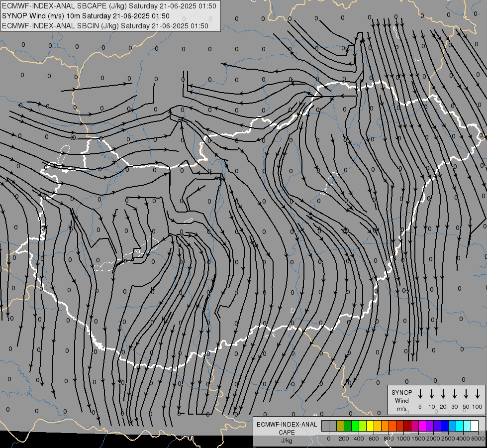Select the crimson-pink swatch left of 1500 tick
The height and width of the screenshot is (448, 487).
pyautogui.click(x=415, y=426)
